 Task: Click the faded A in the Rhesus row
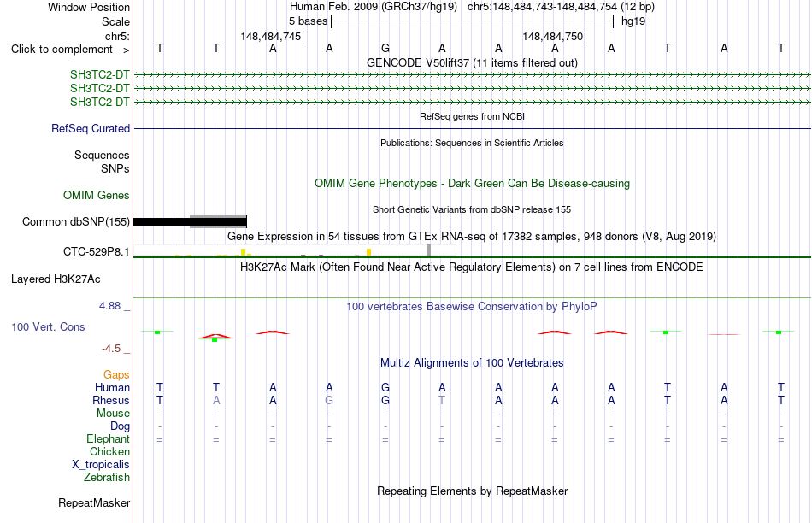coord(216,400)
